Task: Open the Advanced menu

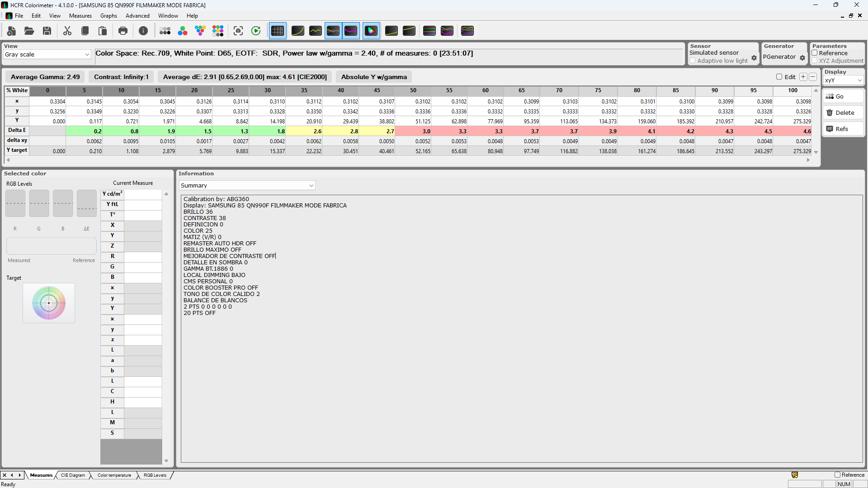Action: coord(137,16)
